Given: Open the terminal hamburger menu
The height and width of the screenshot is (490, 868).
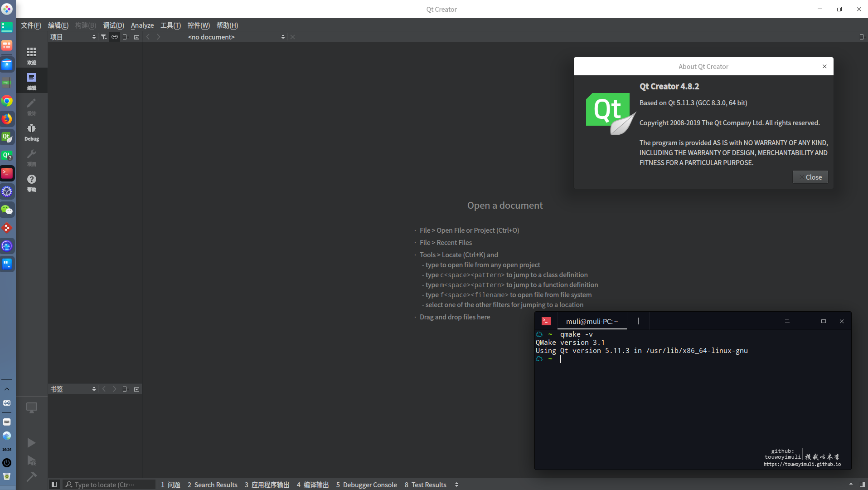Looking at the screenshot, I should coord(787,321).
